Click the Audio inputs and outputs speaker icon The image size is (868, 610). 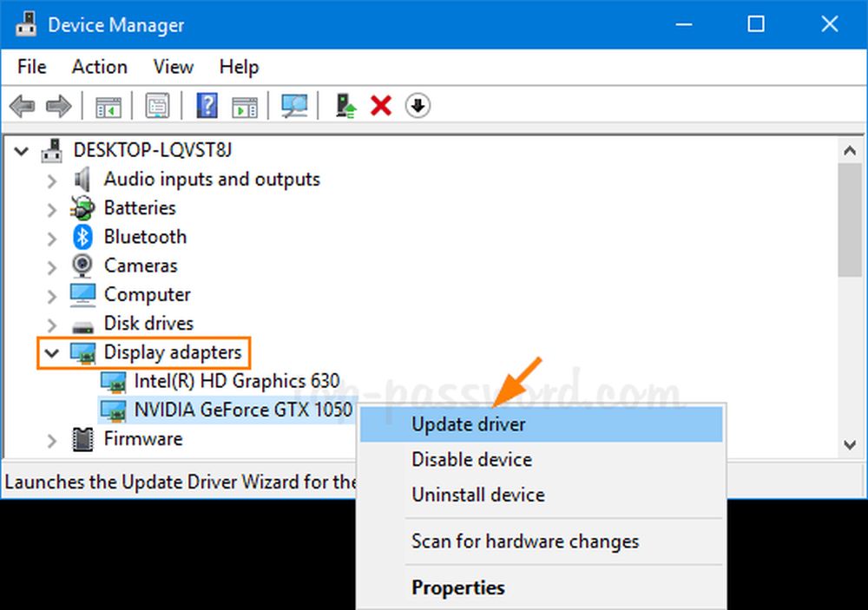(82, 179)
